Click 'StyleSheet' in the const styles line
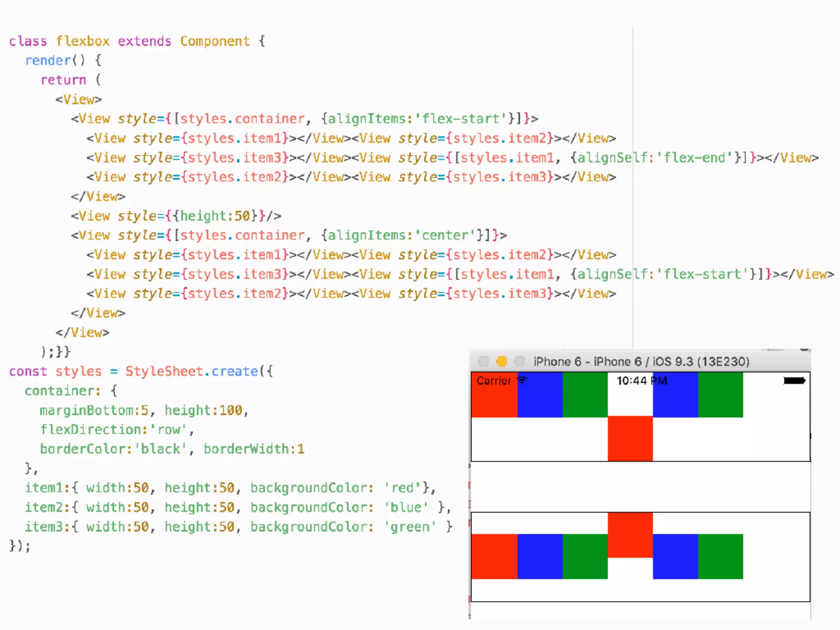Viewport: 840px width, 630px height. pos(164,371)
